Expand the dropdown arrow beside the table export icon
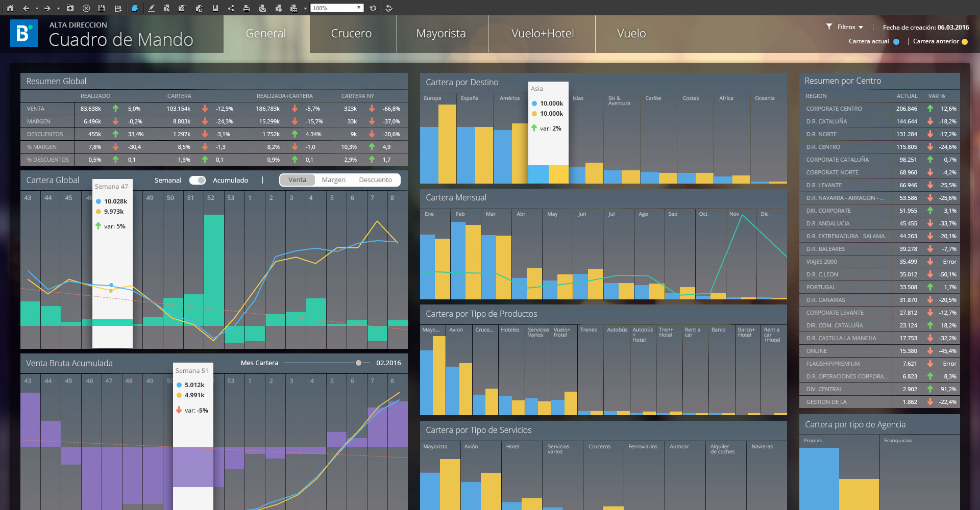980x510 pixels. pyautogui.click(x=305, y=9)
